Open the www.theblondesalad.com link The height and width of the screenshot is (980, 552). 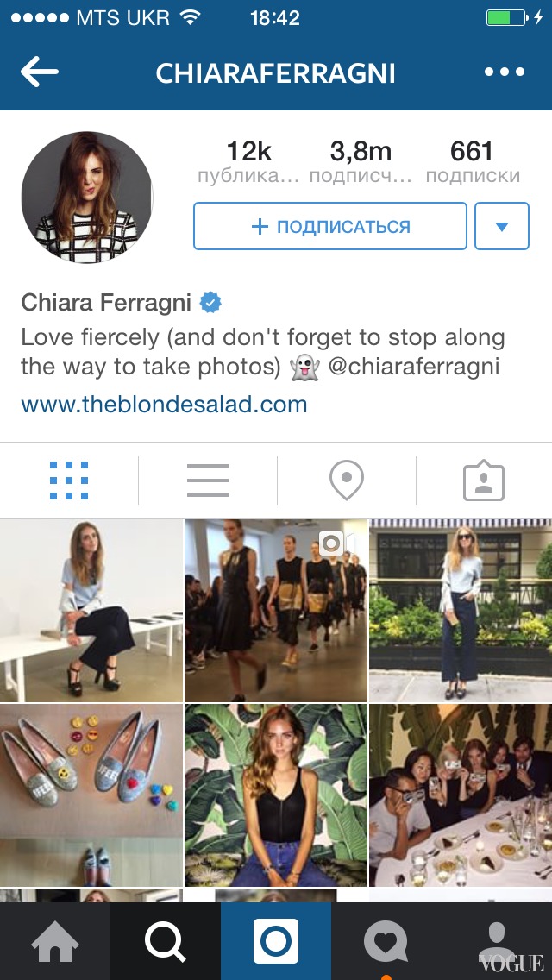pos(165,405)
